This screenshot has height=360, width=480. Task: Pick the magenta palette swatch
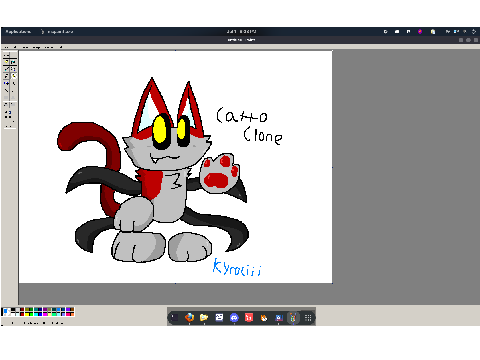(x=45, y=314)
